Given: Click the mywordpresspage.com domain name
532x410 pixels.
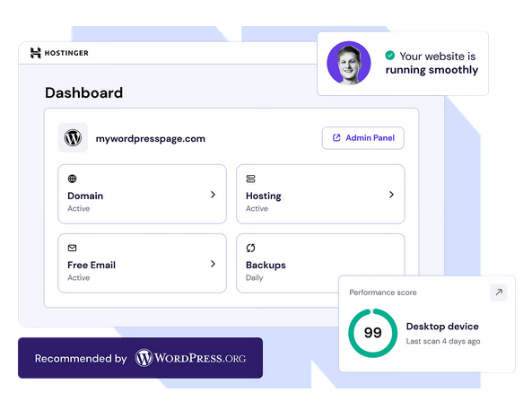Looking at the screenshot, I should pos(151,138).
